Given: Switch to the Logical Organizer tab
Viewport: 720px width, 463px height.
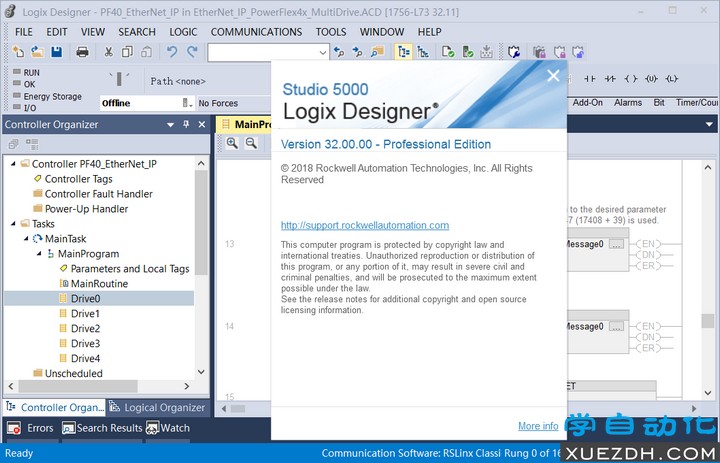Looking at the screenshot, I should coord(158,407).
